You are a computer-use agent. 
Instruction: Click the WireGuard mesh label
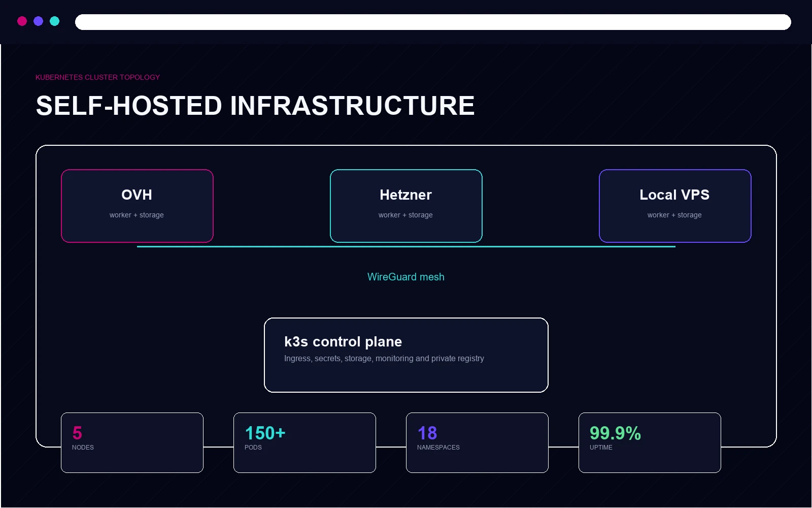406,277
